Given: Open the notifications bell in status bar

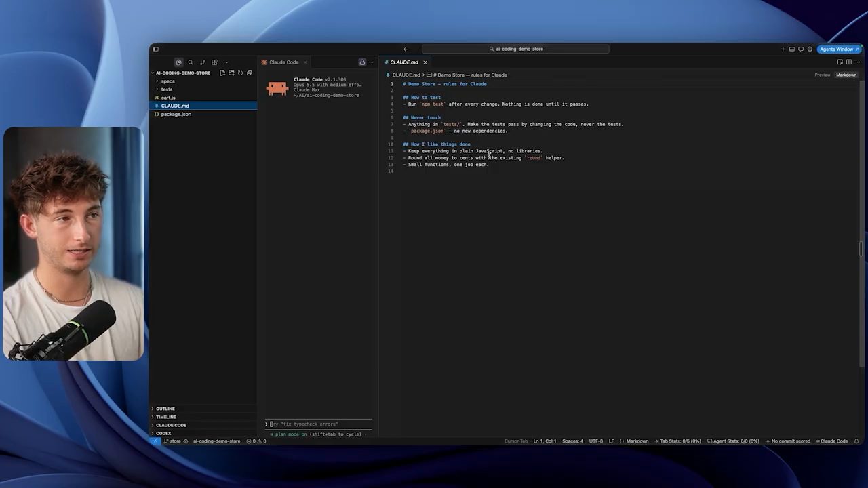Looking at the screenshot, I should point(856,441).
